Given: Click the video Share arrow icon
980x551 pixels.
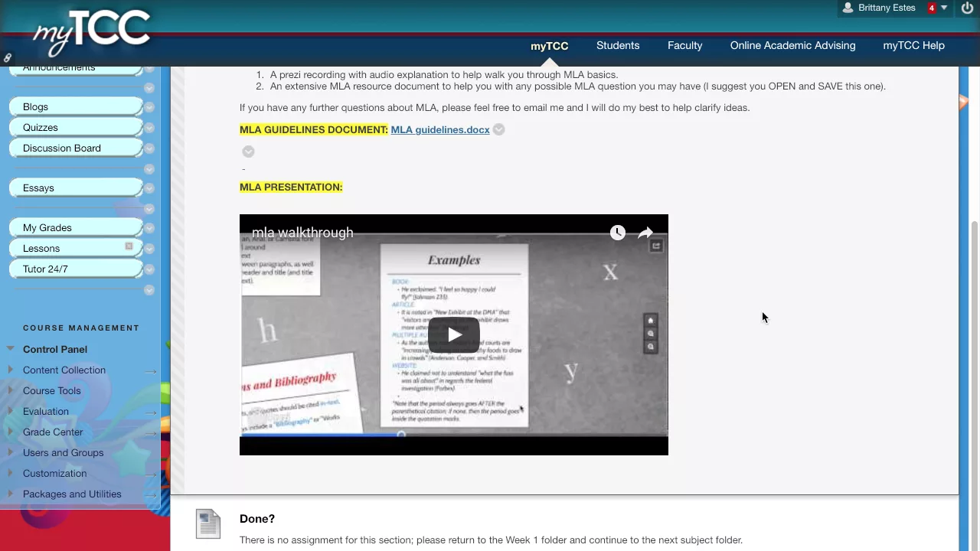Looking at the screenshot, I should pos(645,233).
